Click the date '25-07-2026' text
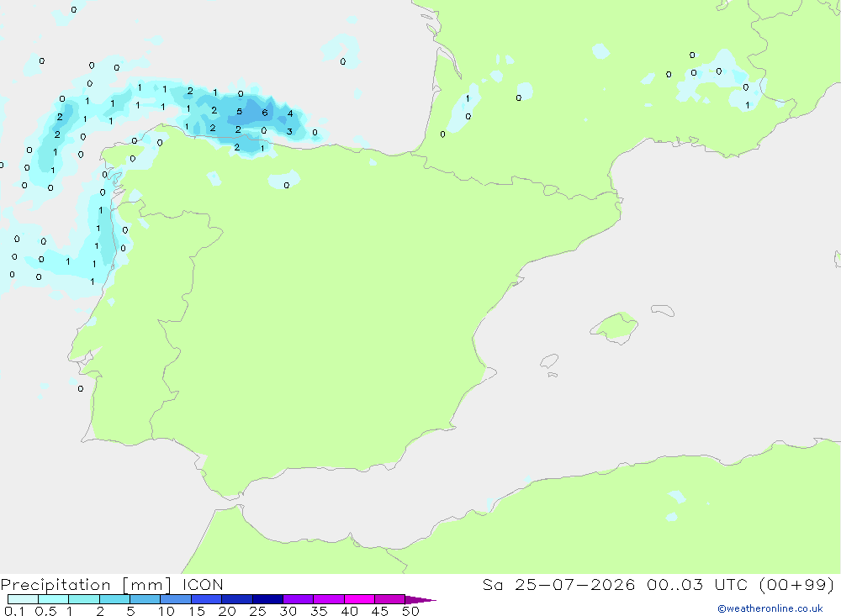Viewport: 841px width, 616px height. pos(575,585)
